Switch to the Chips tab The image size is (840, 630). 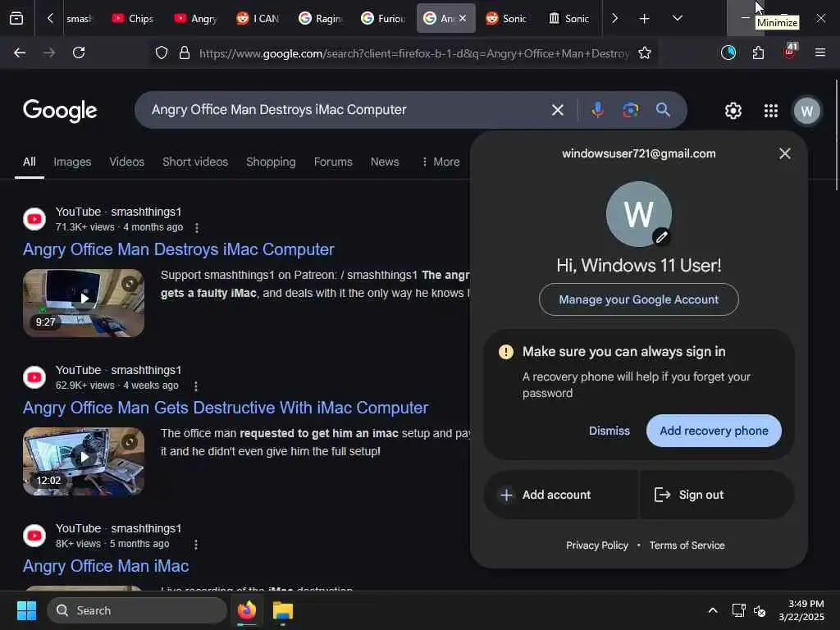[132, 19]
